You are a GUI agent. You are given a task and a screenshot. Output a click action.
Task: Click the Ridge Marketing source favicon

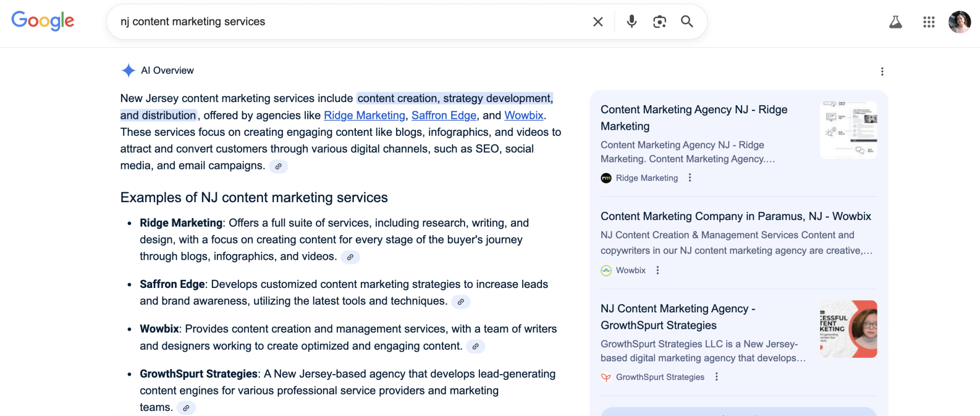click(606, 178)
